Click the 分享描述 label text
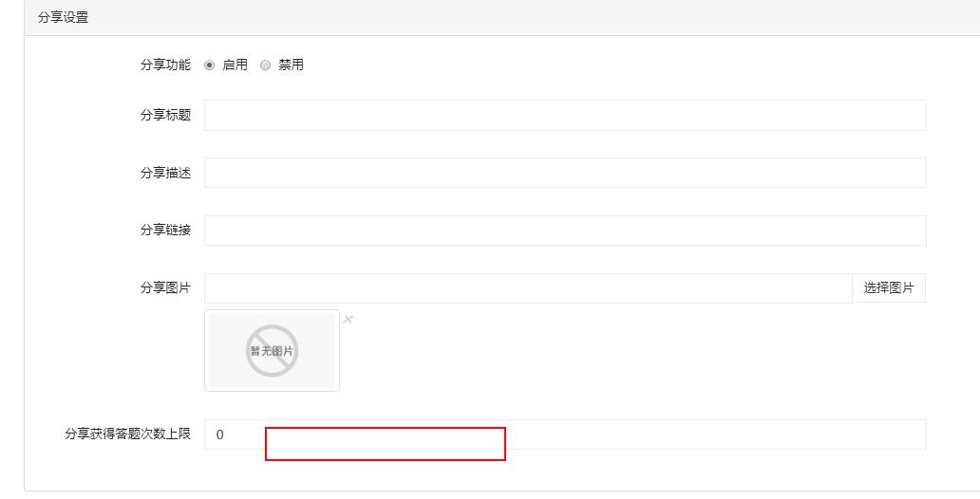 [165, 173]
